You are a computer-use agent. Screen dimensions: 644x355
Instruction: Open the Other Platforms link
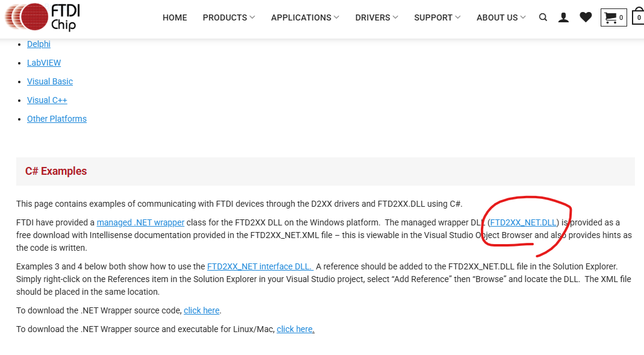pyautogui.click(x=57, y=119)
